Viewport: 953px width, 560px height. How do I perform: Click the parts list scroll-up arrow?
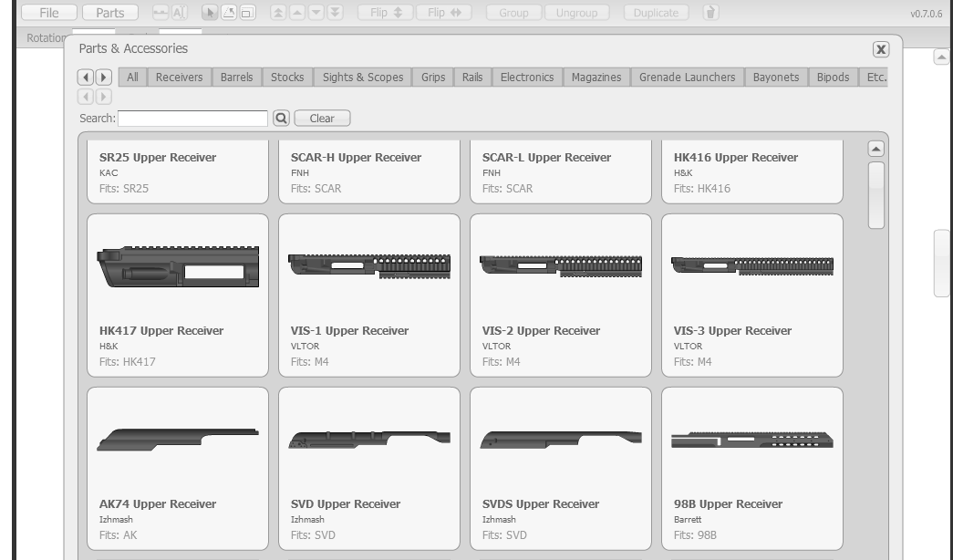click(x=875, y=149)
